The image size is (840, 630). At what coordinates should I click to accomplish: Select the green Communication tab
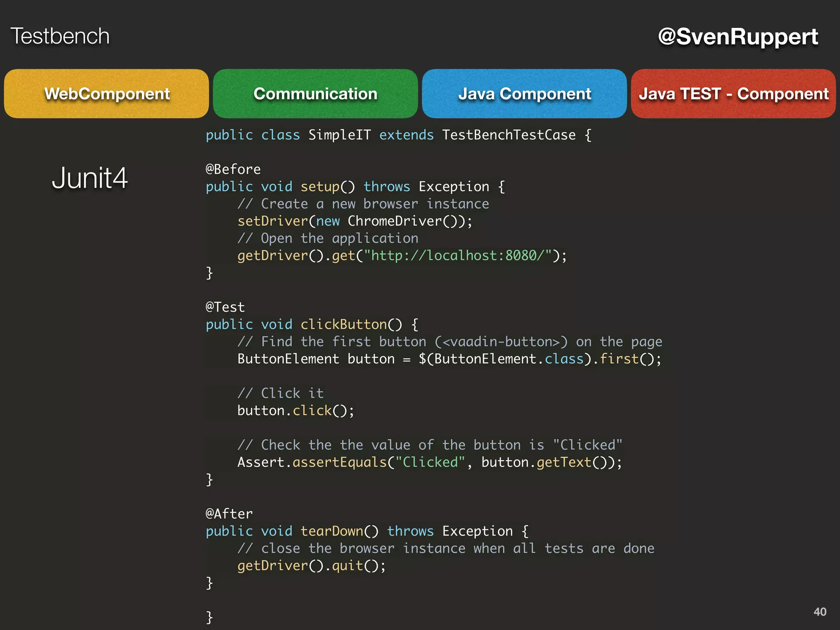pos(315,94)
